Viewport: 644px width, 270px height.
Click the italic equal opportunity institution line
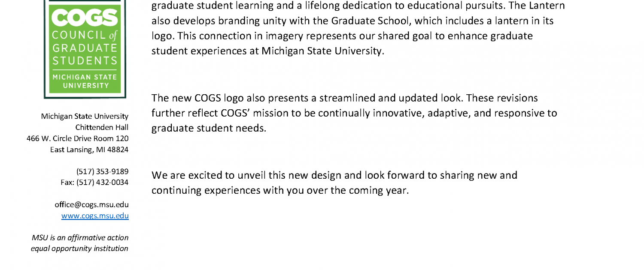[79, 249]
